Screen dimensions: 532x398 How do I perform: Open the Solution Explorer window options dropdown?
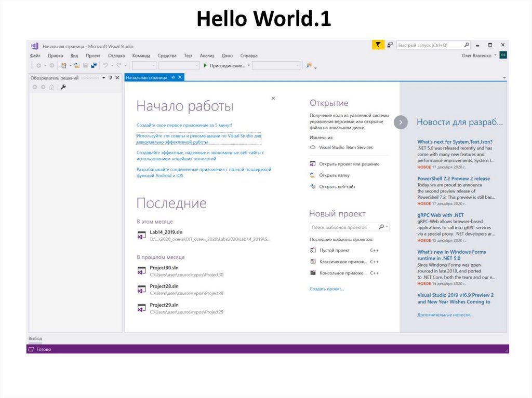pyautogui.click(x=103, y=77)
